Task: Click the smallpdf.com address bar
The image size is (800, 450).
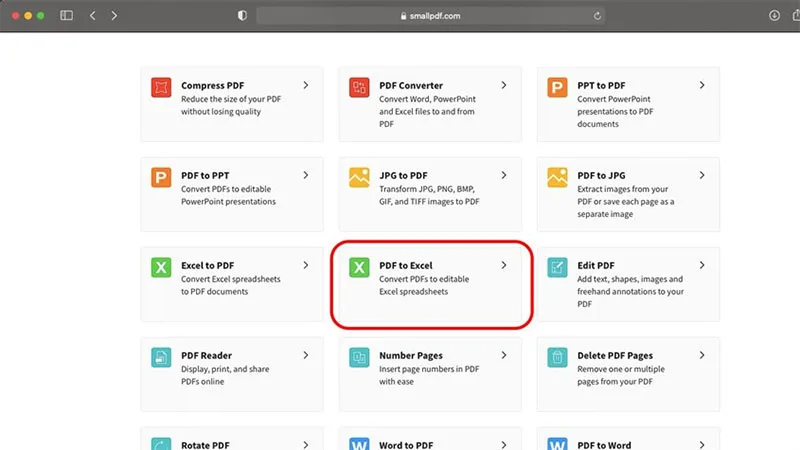Action: 431,16
